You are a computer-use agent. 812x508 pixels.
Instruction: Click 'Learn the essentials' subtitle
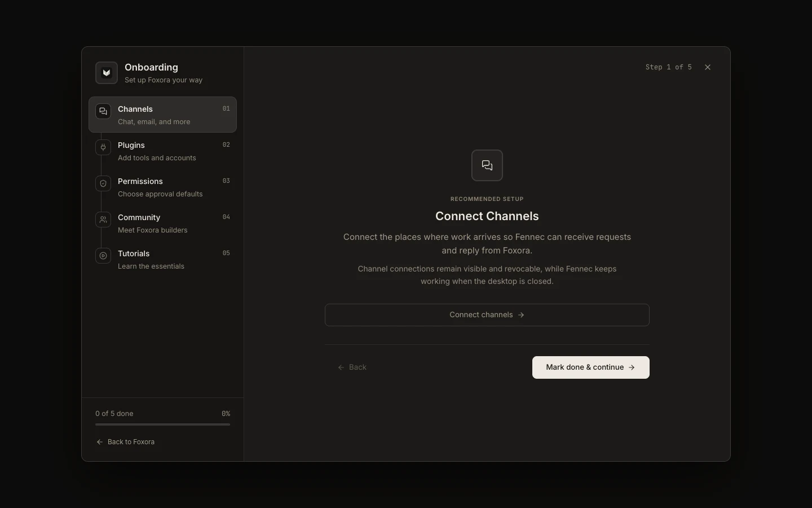(151, 266)
